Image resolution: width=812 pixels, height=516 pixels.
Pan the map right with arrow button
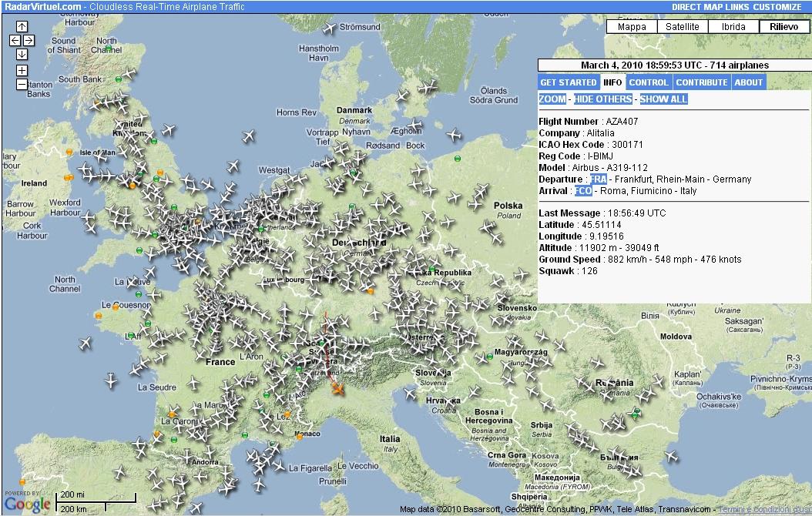coord(29,40)
